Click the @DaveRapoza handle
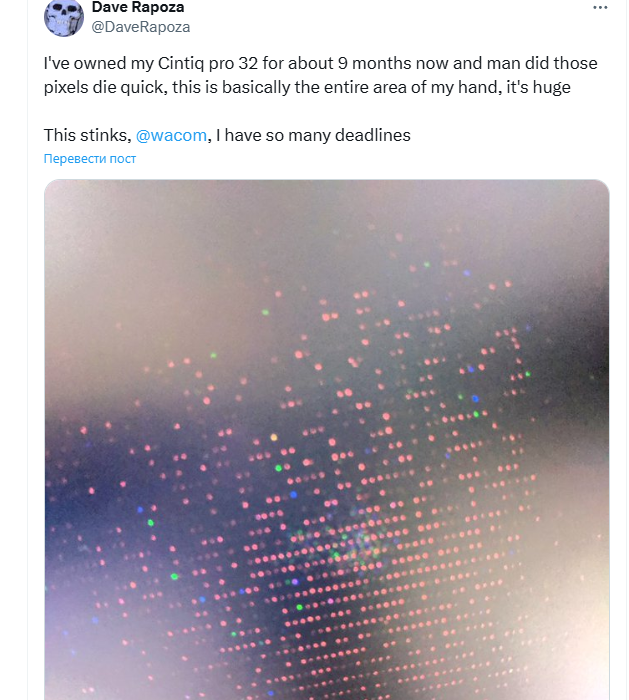The image size is (629, 700). (x=140, y=27)
